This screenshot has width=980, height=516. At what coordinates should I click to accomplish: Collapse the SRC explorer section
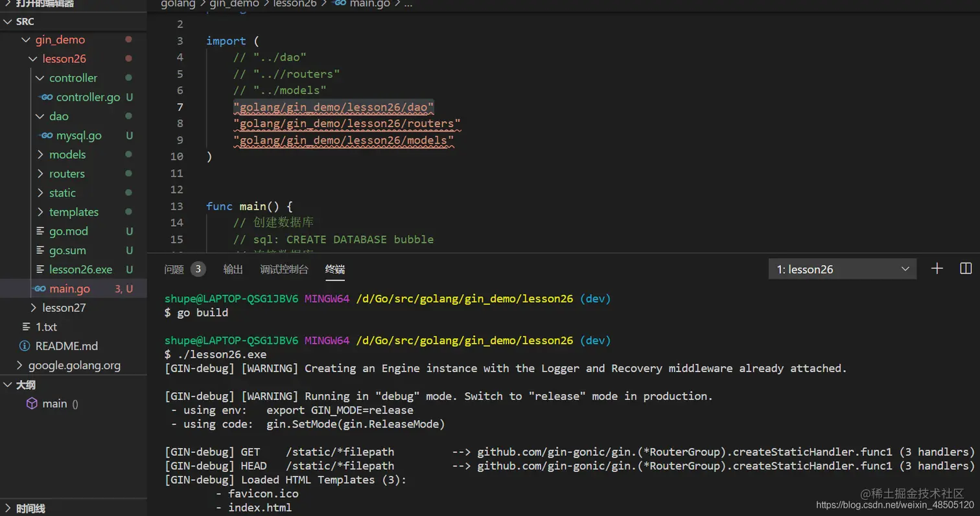tap(8, 21)
